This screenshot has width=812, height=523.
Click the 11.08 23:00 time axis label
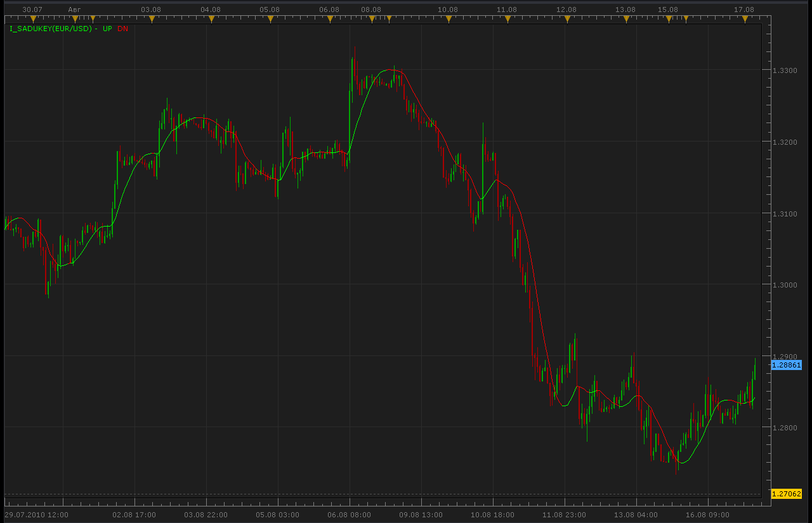coord(565,514)
